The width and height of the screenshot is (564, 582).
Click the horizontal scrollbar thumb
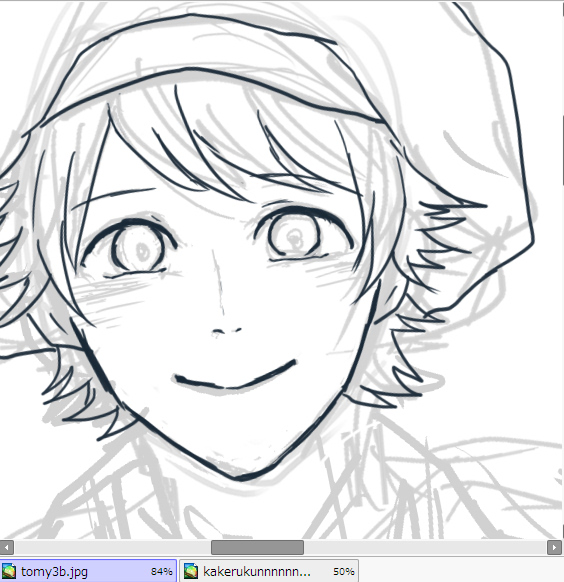(x=257, y=547)
